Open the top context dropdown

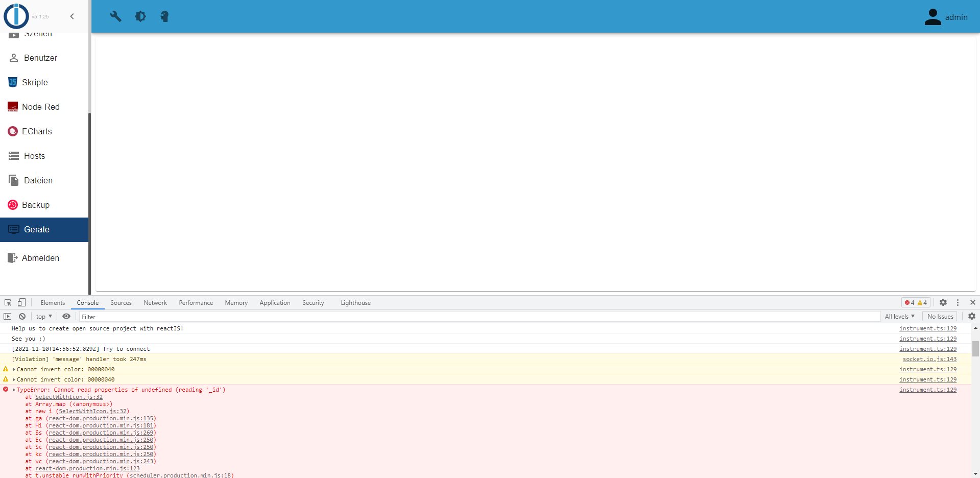(44, 316)
